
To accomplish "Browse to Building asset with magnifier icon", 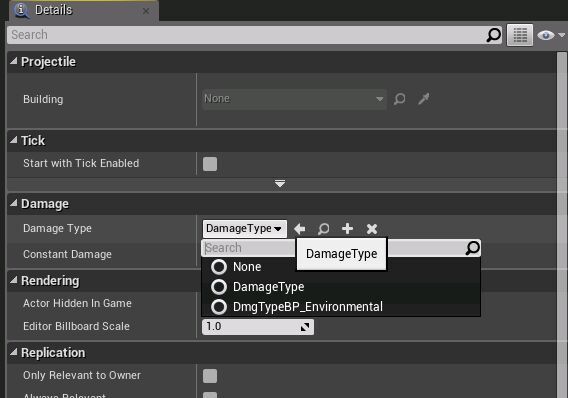I will pyautogui.click(x=400, y=99).
